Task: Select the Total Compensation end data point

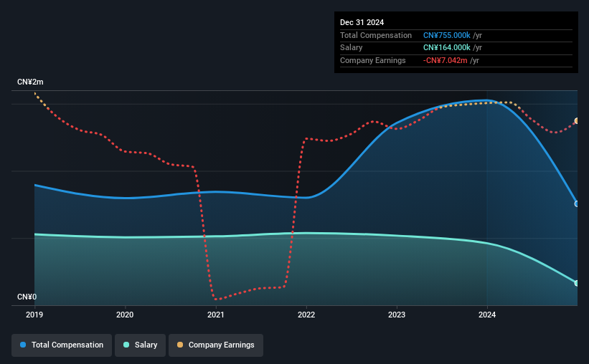Action: click(577, 203)
